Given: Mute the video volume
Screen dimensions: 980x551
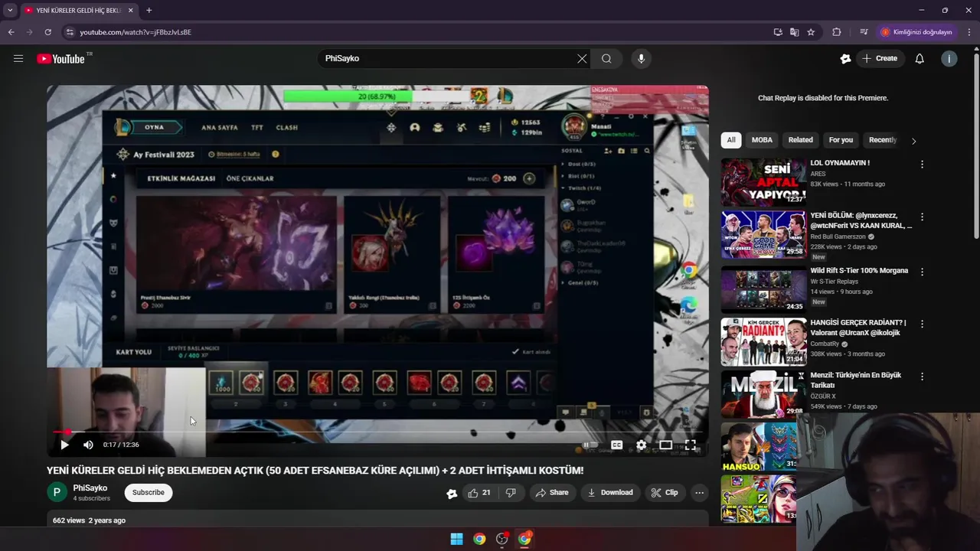Looking at the screenshot, I should 88,445.
